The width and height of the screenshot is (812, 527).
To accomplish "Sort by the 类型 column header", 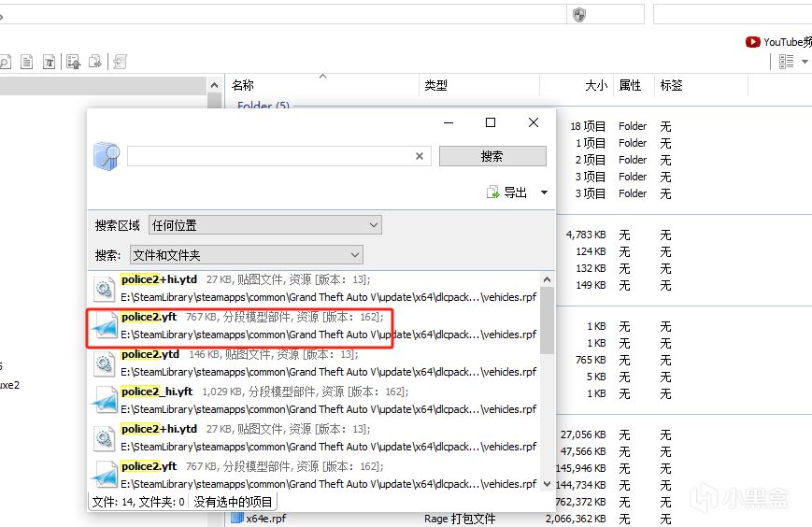I will pos(435,85).
